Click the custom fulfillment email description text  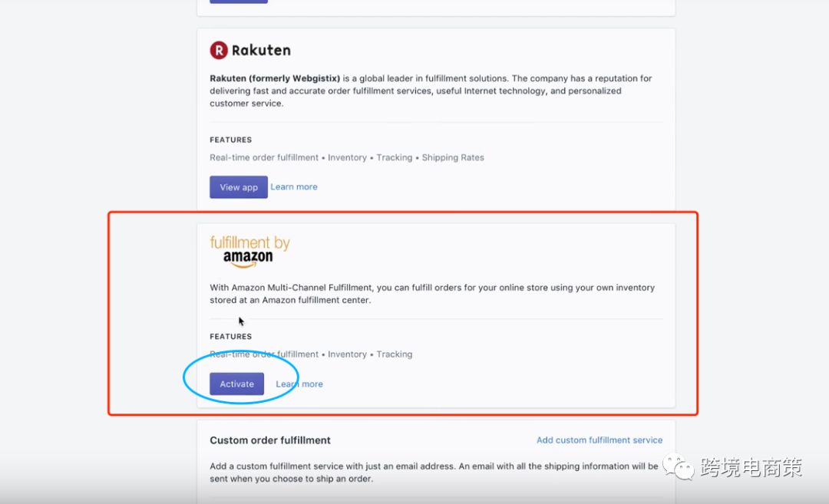click(x=434, y=472)
